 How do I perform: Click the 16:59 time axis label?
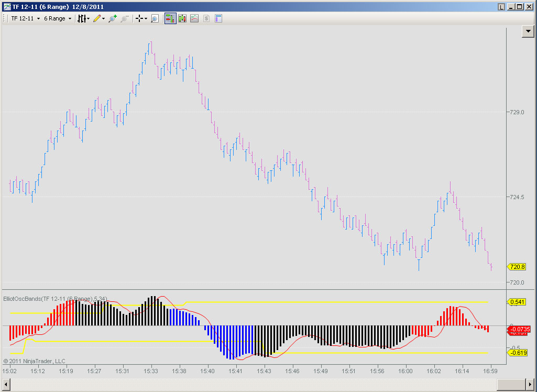[x=490, y=371]
